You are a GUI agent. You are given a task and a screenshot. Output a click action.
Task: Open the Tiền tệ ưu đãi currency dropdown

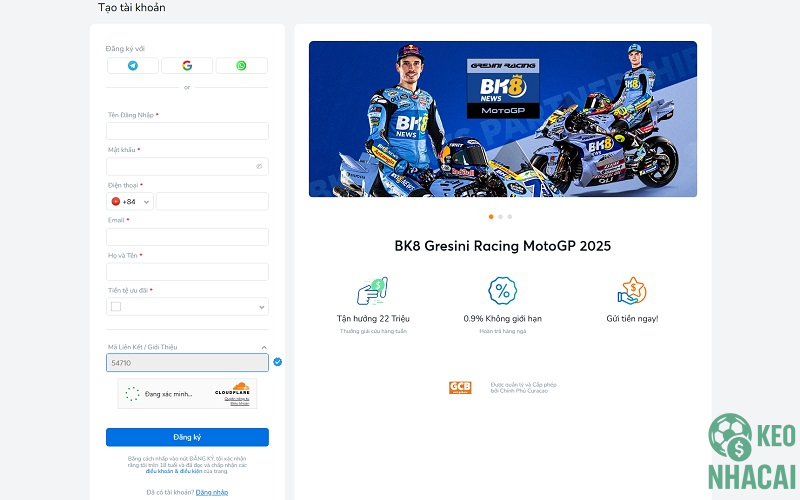[187, 307]
